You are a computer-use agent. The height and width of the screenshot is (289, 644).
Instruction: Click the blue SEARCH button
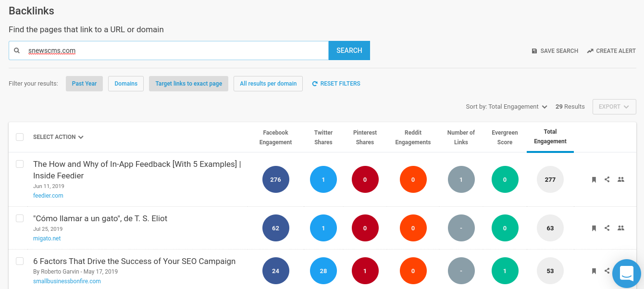pos(349,50)
